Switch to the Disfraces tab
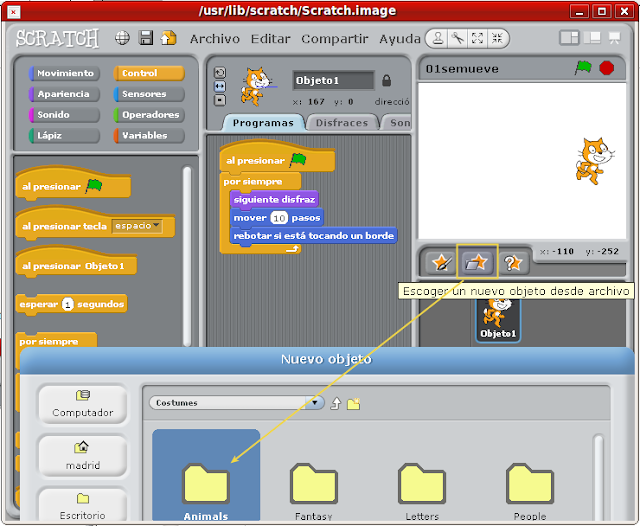Viewport: 640px width, 526px height. coord(342,123)
